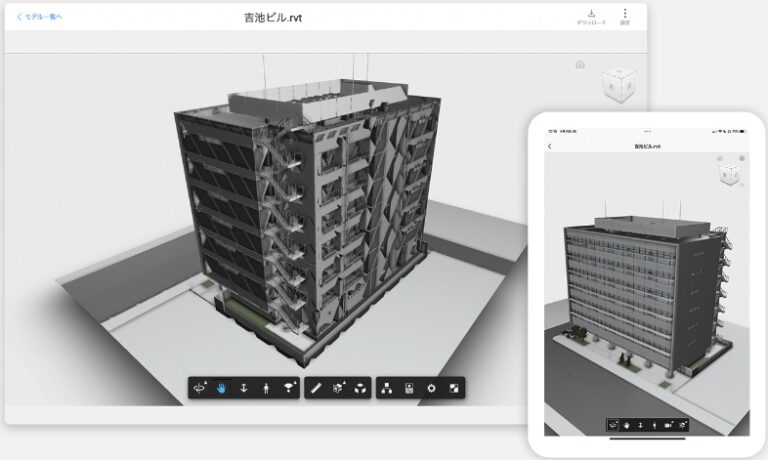Screen dimensions: 768x460
Task: Open the Section analysis cube tool
Action: click(338, 388)
